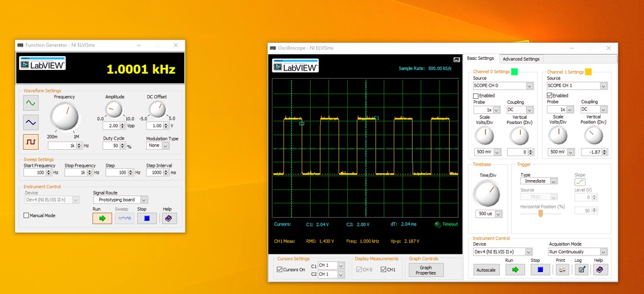
Task: Click the Function Generator Run arrow
Action: pyautogui.click(x=102, y=218)
